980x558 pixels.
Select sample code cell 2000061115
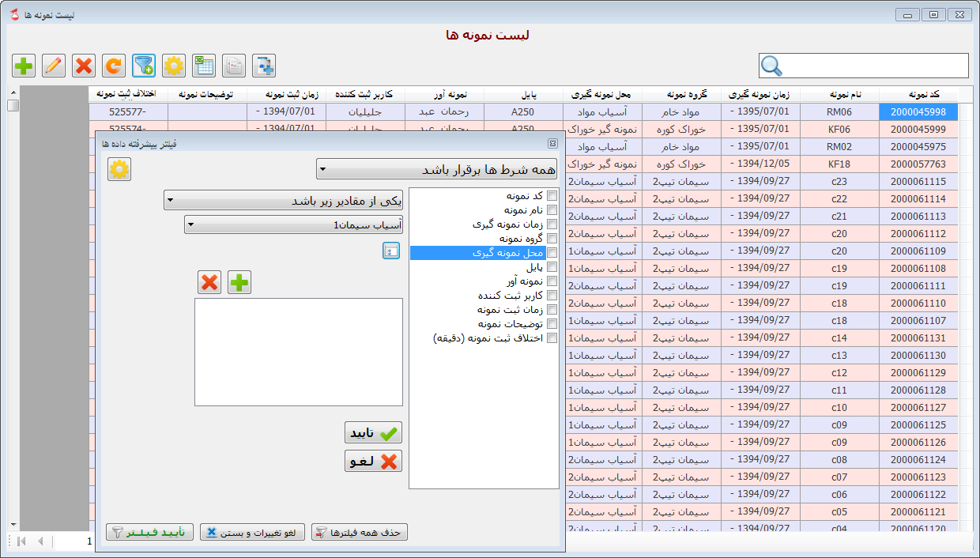918,182
